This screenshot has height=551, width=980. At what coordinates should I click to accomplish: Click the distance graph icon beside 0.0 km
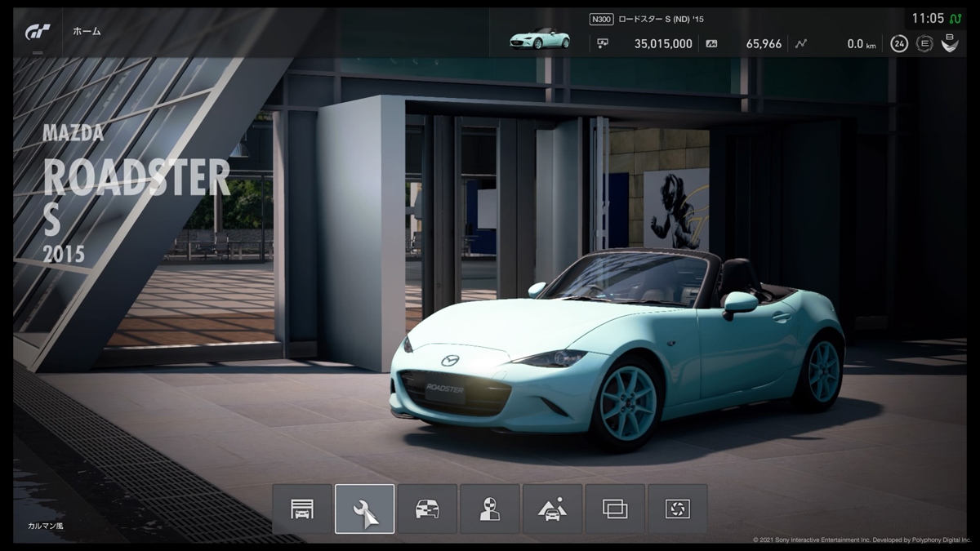click(800, 44)
